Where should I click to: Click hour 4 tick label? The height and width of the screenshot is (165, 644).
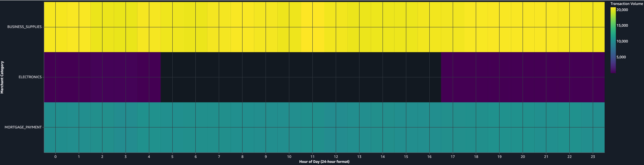click(x=149, y=157)
